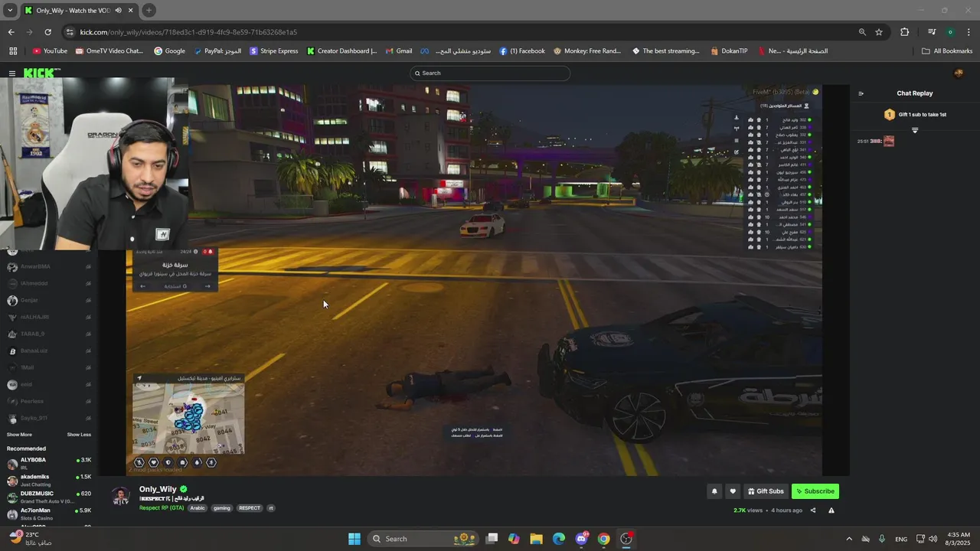Collapse the Chat Replay panel
Viewport: 980px width, 551px height.
pos(861,93)
